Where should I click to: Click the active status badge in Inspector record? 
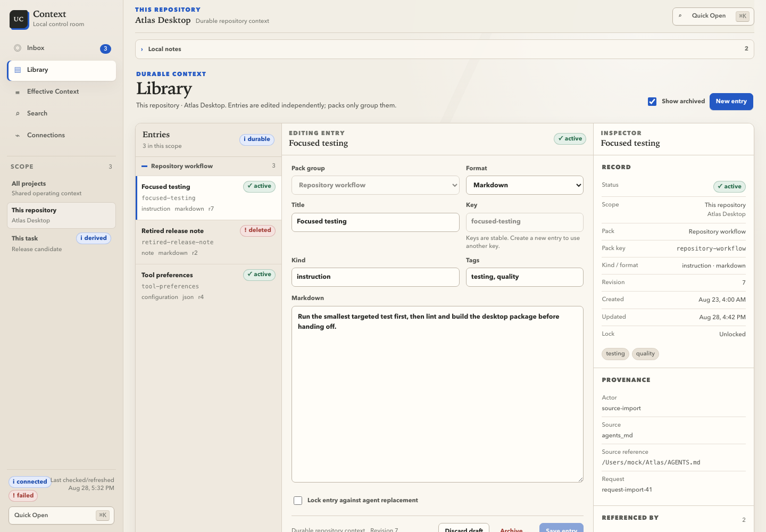click(729, 187)
